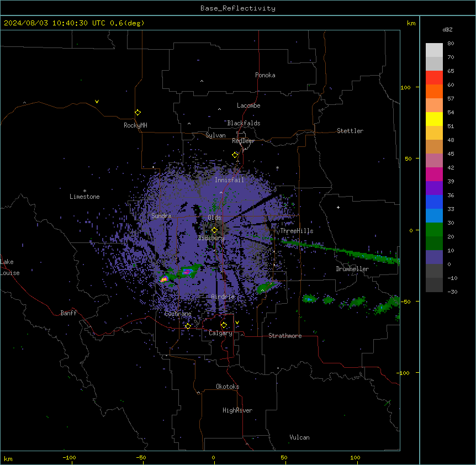Click the Vulcan label
476x465 pixels.
(299, 437)
